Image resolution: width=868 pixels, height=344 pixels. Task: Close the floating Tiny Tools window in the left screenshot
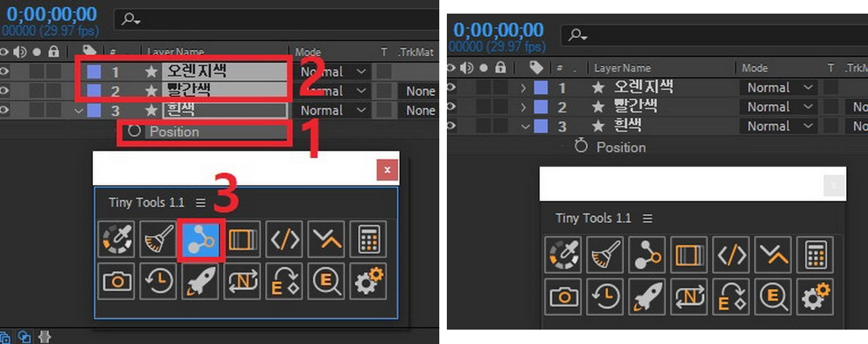387,169
